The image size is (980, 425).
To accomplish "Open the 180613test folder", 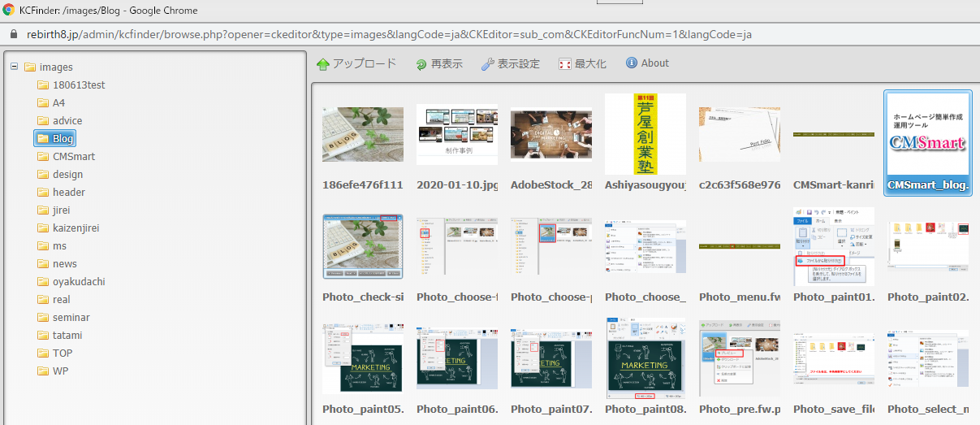I will click(x=79, y=85).
